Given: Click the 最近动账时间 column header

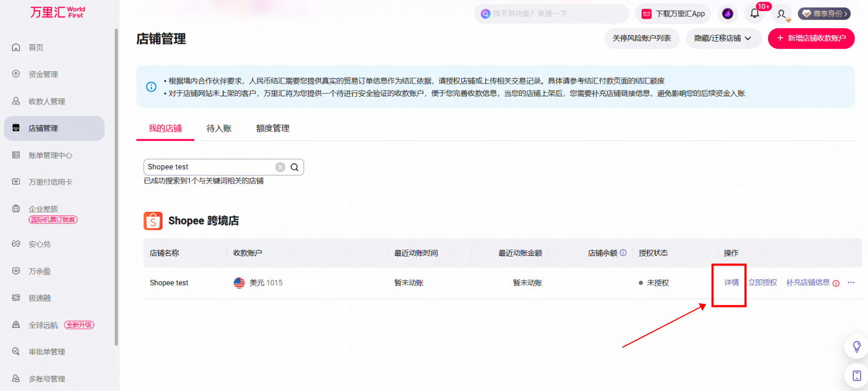Looking at the screenshot, I should pyautogui.click(x=416, y=253).
